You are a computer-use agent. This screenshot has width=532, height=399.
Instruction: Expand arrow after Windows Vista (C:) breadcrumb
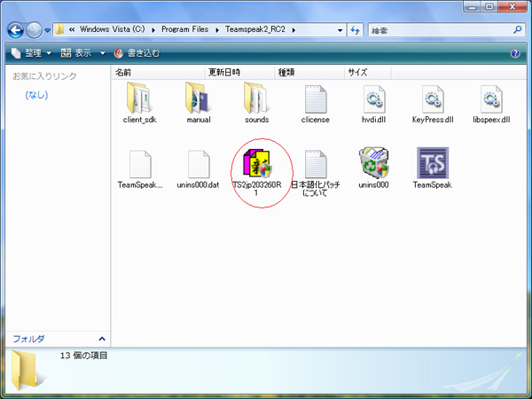point(153,30)
